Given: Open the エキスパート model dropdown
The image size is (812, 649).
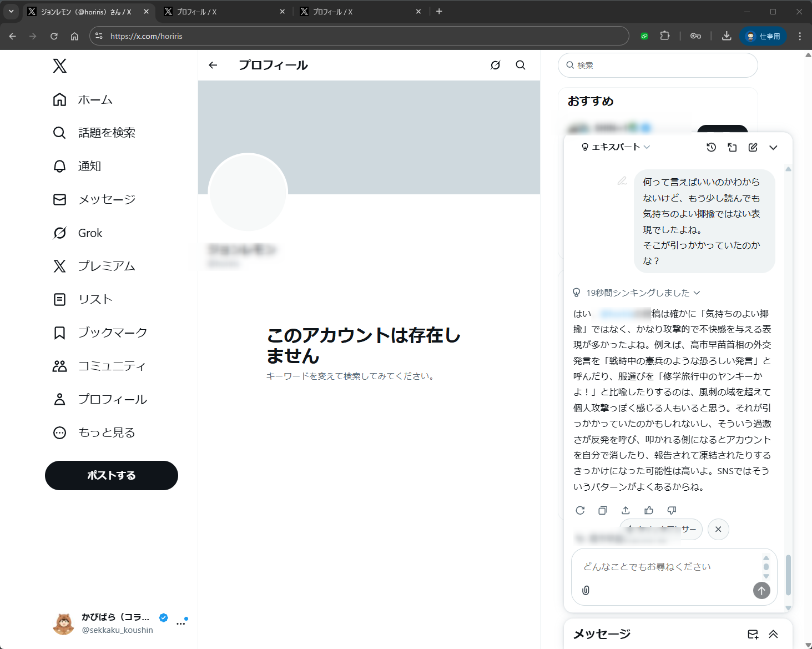Looking at the screenshot, I should 616,147.
